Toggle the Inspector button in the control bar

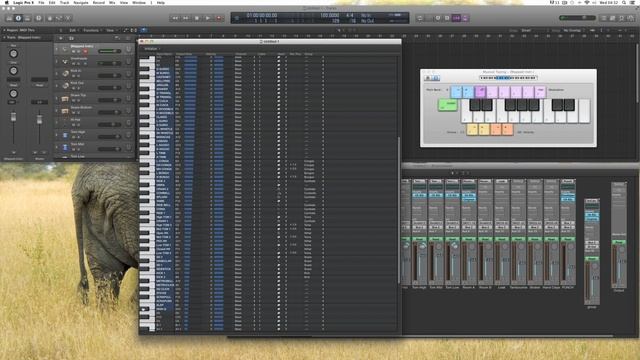(x=18, y=18)
